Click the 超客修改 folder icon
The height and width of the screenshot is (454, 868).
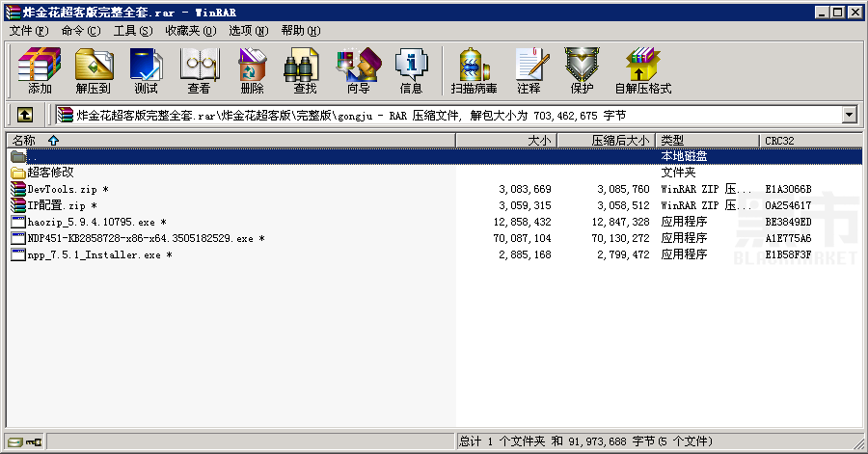pos(18,173)
